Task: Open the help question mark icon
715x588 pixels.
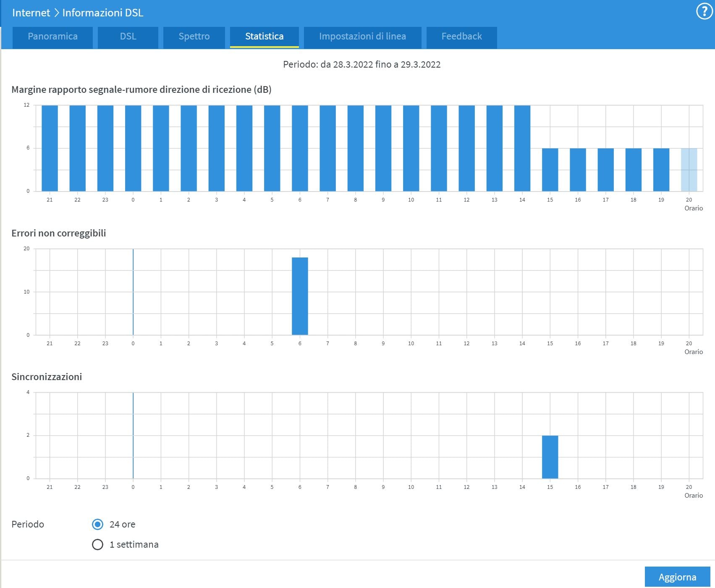Action: [704, 12]
